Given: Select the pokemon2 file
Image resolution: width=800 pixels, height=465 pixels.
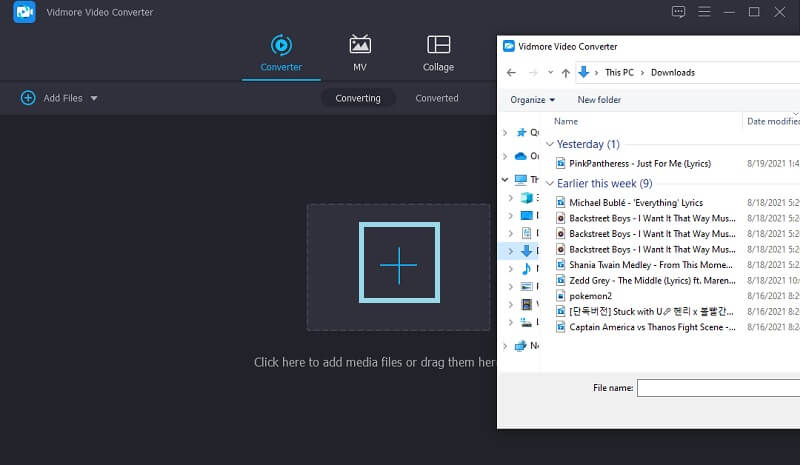Looking at the screenshot, I should pyautogui.click(x=590, y=296).
